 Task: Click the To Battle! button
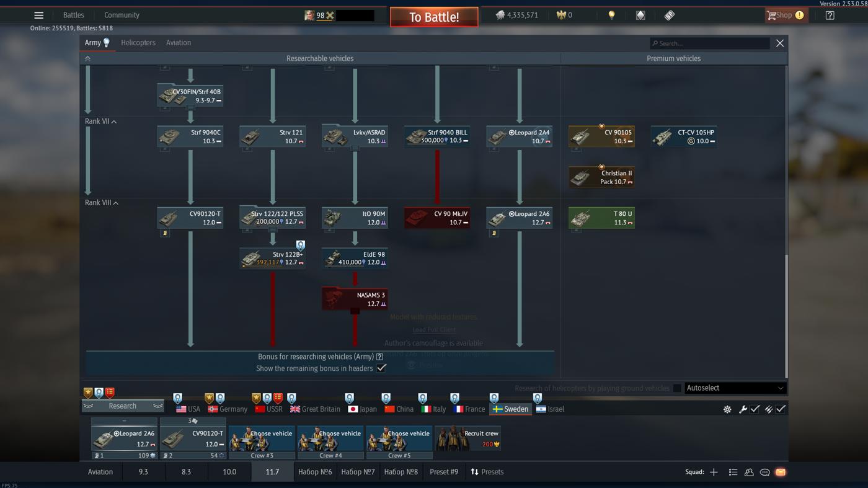(x=434, y=17)
